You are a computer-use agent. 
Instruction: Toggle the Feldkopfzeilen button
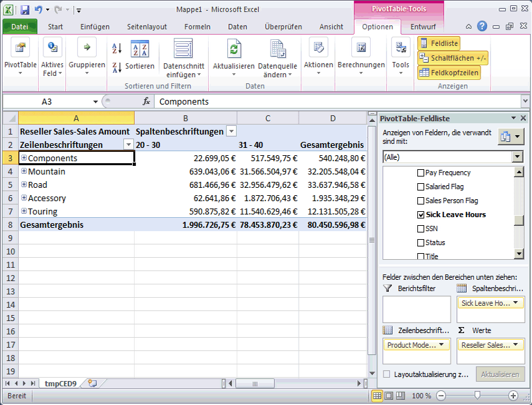point(449,73)
